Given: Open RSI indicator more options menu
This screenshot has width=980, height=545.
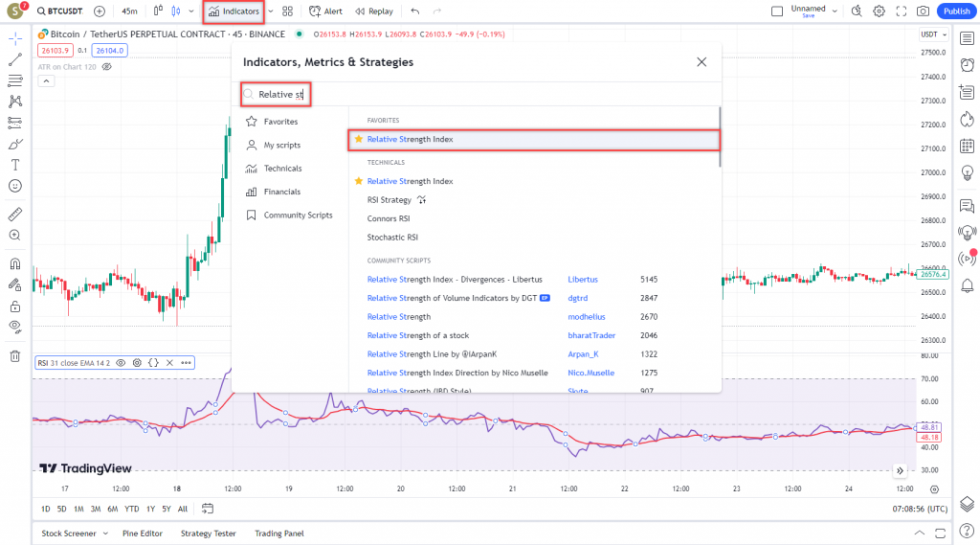Looking at the screenshot, I should (186, 363).
